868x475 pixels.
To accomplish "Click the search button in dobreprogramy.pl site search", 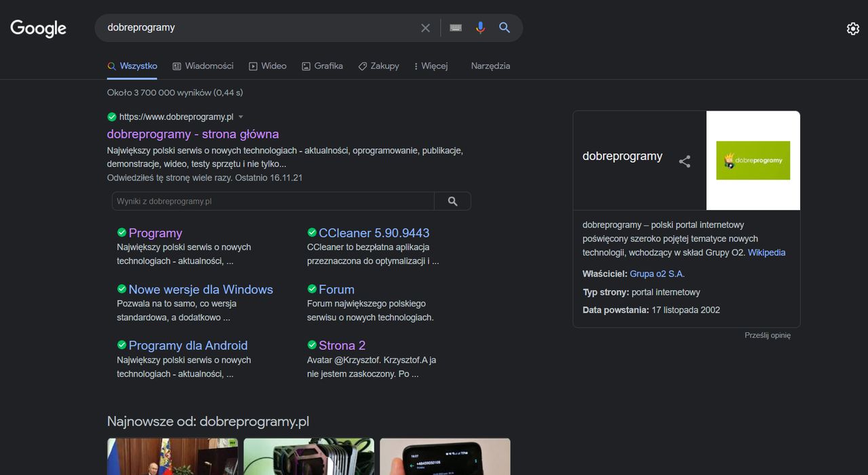I will pyautogui.click(x=452, y=201).
